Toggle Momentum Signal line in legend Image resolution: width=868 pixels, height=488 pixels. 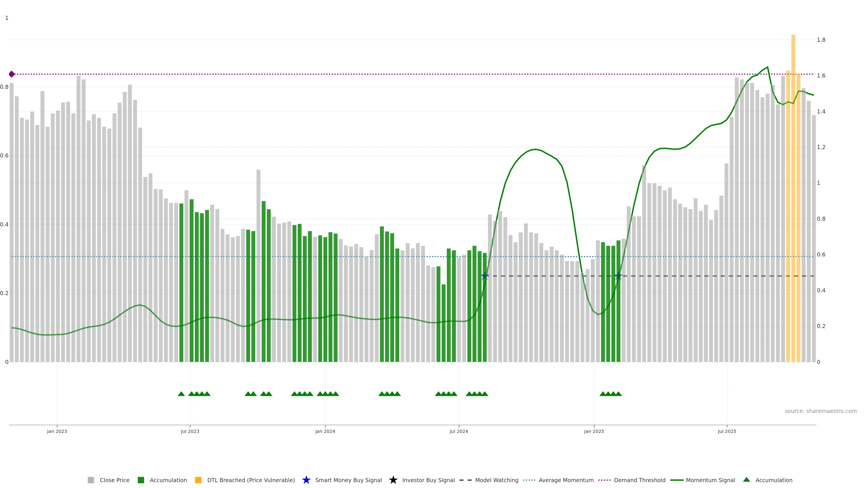pyautogui.click(x=710, y=480)
